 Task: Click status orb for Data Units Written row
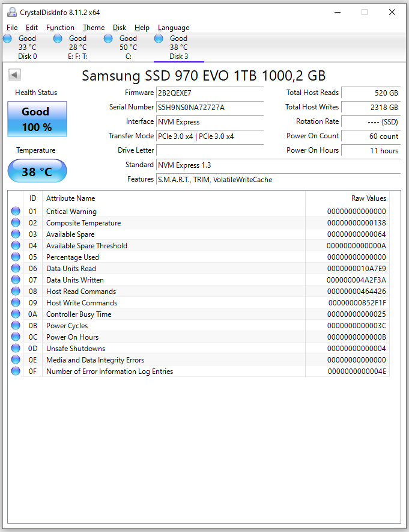coord(16,280)
